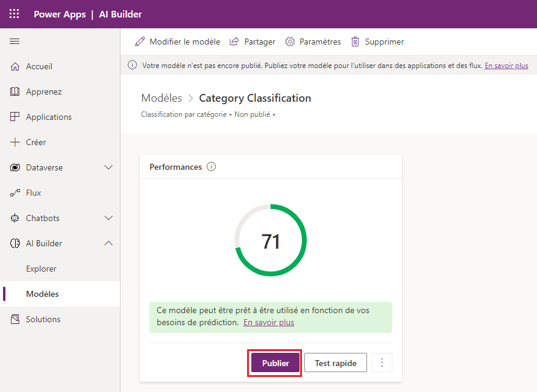This screenshot has height=392, width=537.
Task: Click the Power Apps title
Action: coord(60,14)
